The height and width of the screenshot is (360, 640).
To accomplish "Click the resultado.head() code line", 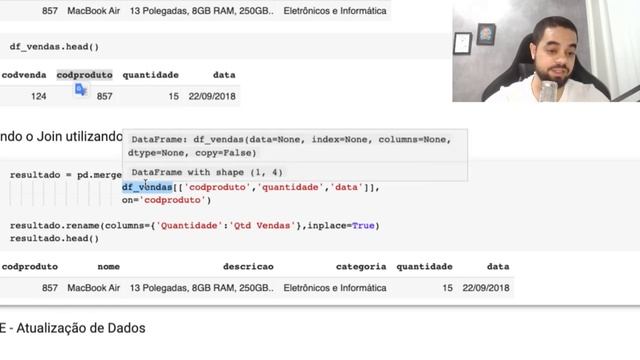I will click(x=54, y=238).
